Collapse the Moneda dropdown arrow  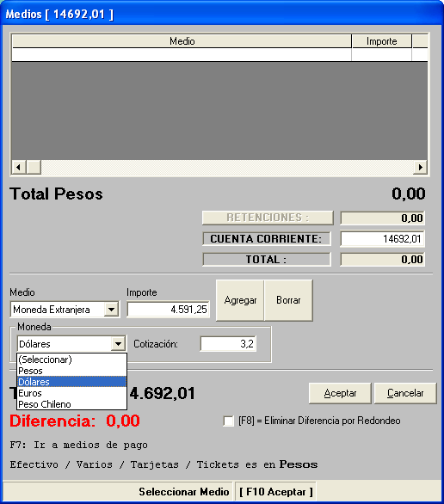click(119, 344)
